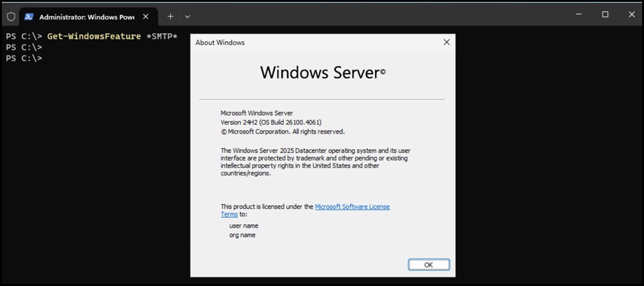The width and height of the screenshot is (644, 286).
Task: Click the Windows Server heading in the dialog
Action: pos(323,72)
